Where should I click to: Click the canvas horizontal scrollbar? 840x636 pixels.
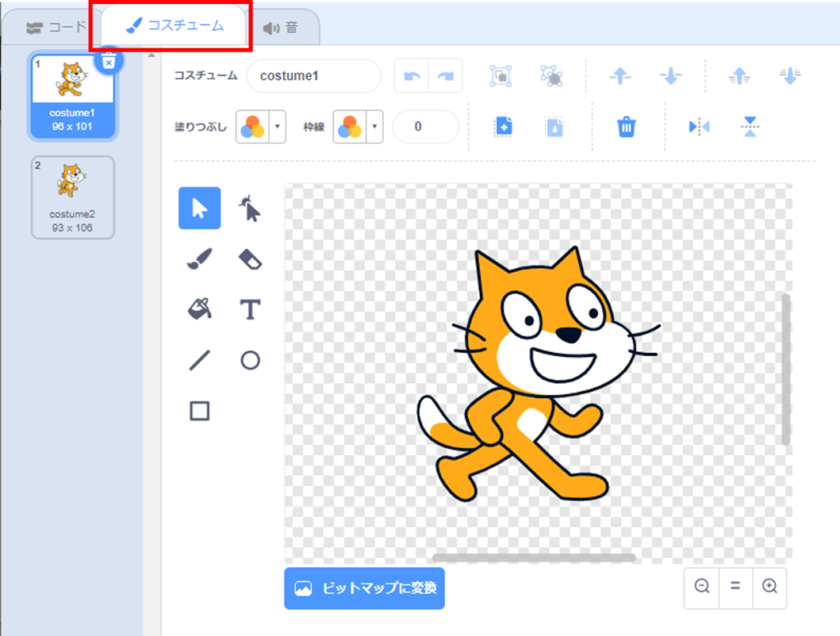point(533,557)
